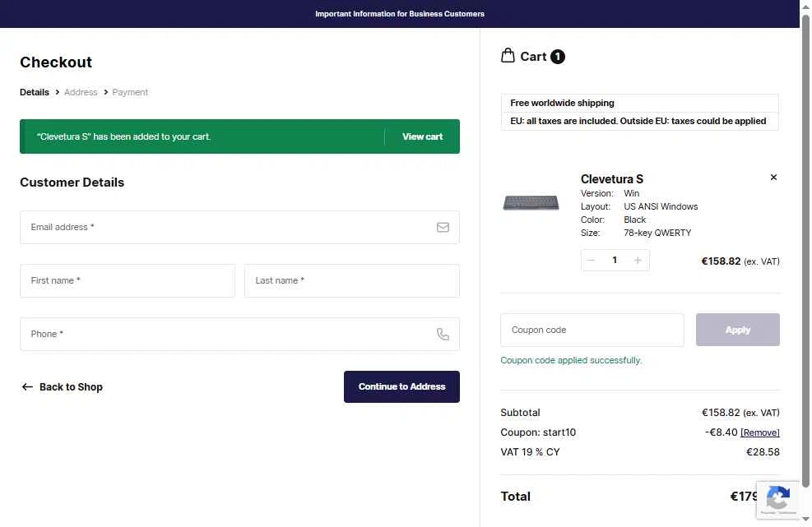Click View cart in the green banner
Screen dimensions: 812x527
click(422, 136)
